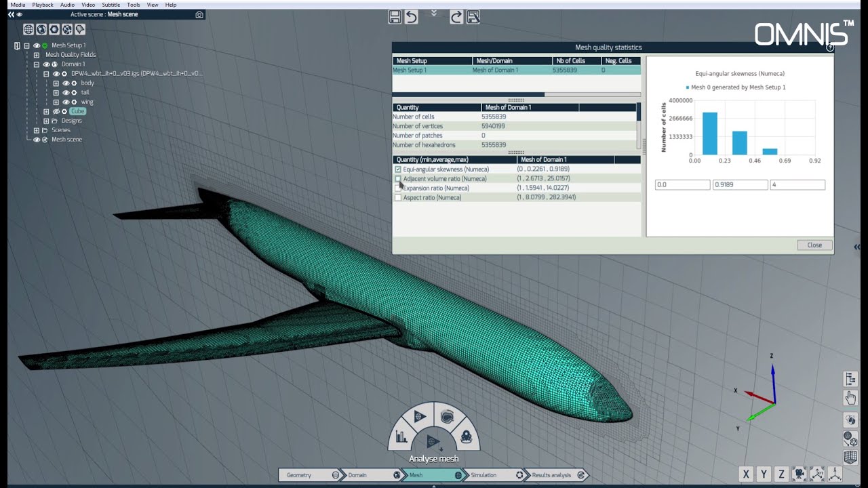Screen dimensions: 868x488
Task: Click the sphere-to-polyhedron icon on right toolbar
Action: (x=850, y=439)
